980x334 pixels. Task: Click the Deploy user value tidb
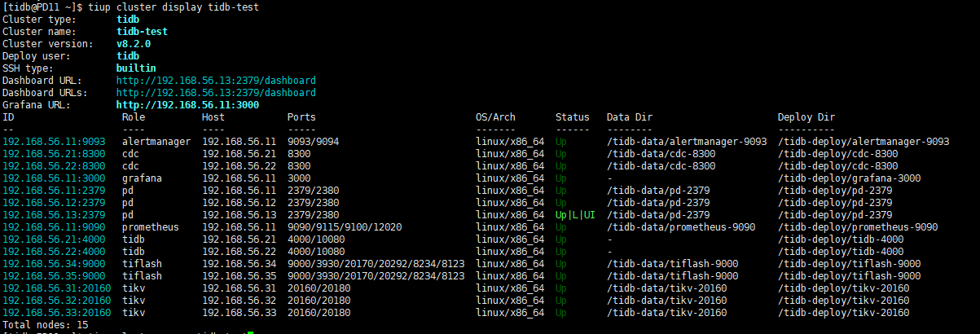[128, 55]
